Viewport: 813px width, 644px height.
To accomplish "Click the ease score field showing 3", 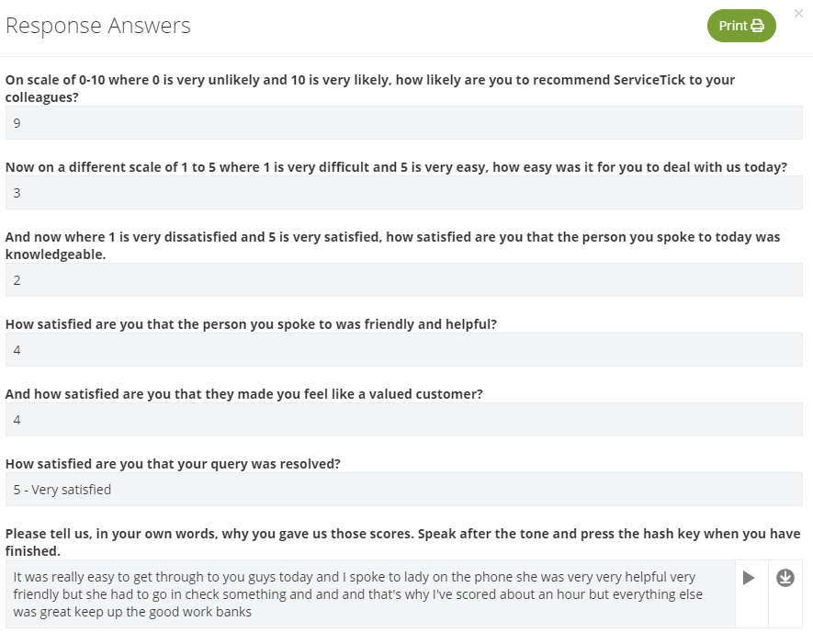I will (404, 193).
